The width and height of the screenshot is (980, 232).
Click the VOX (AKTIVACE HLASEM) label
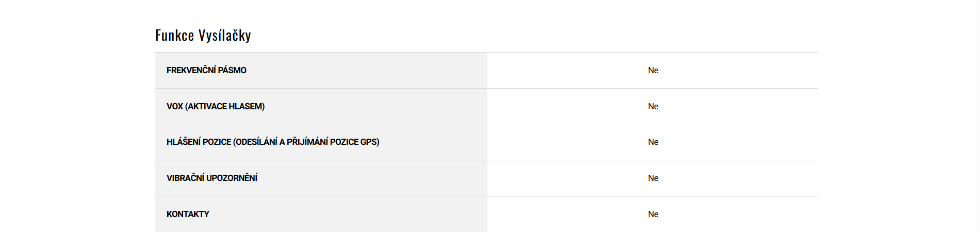[215, 106]
